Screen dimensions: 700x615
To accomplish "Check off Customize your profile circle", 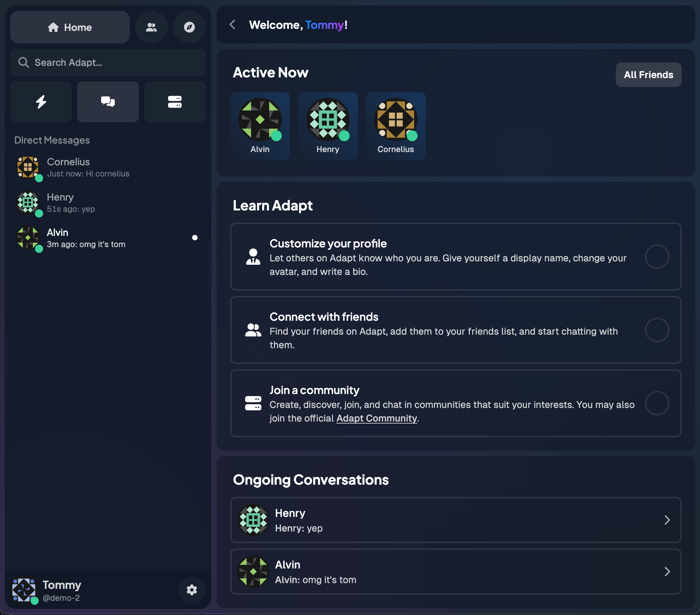I will coord(657,257).
